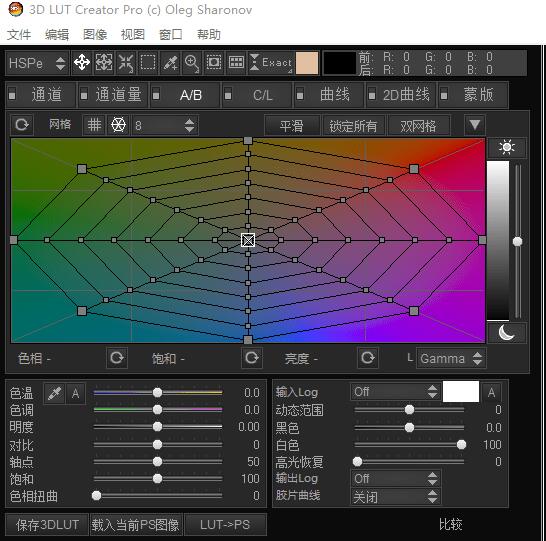This screenshot has height=541, width=546.
Task: Open the 输出Log Off dropdown
Action: tap(395, 479)
